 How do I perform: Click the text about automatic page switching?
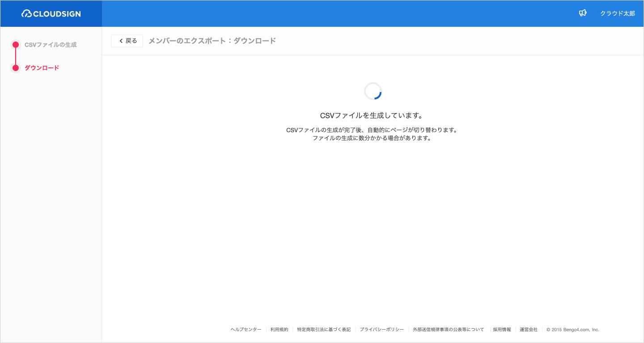[372, 130]
